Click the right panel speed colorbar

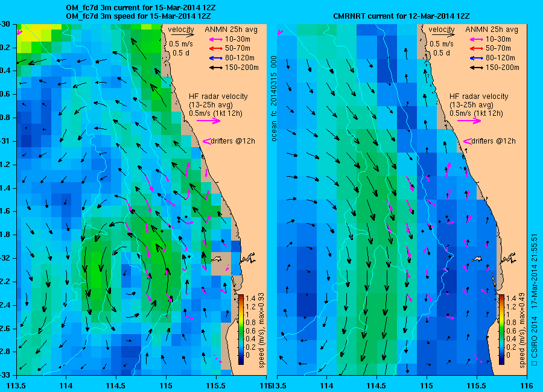[x=501, y=329]
